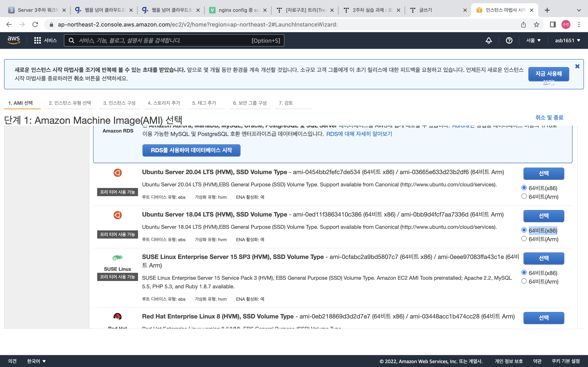Screen dimensions: 588x367
Task: Click the AWS logo home icon
Action: [x=14, y=40]
